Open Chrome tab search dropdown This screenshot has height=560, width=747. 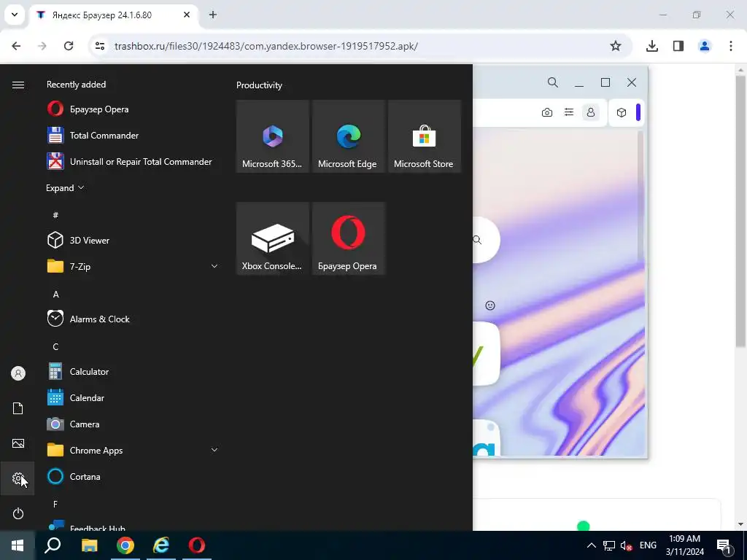coord(15,15)
